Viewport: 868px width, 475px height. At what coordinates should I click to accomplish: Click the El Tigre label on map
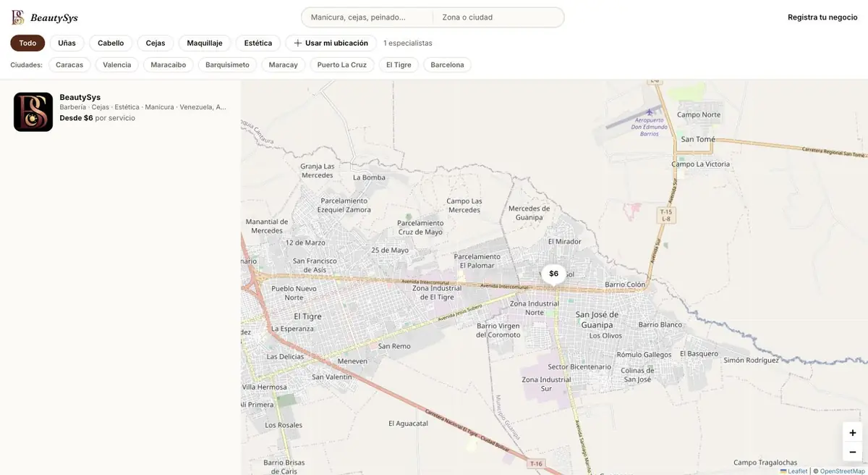307,316
